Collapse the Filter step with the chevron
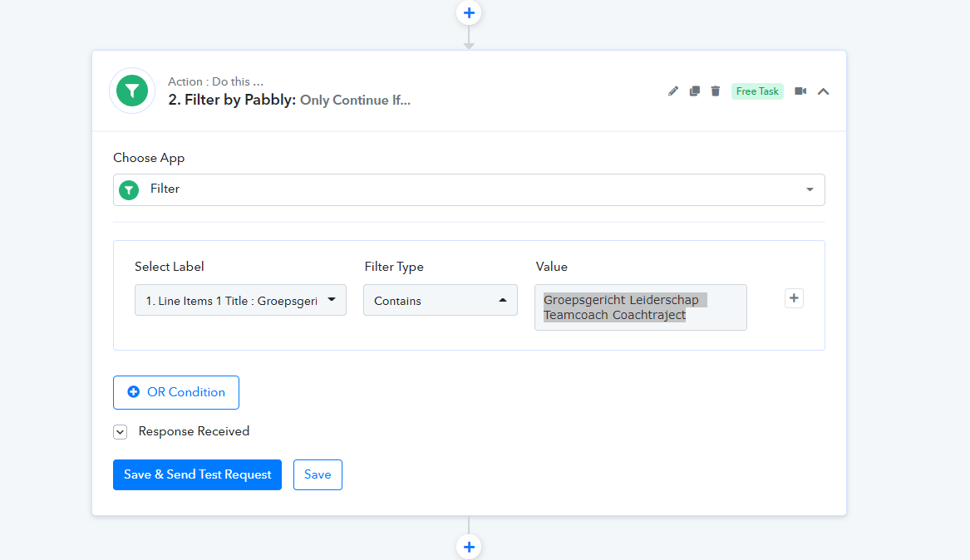Viewport: 970px width, 560px height. coord(824,91)
